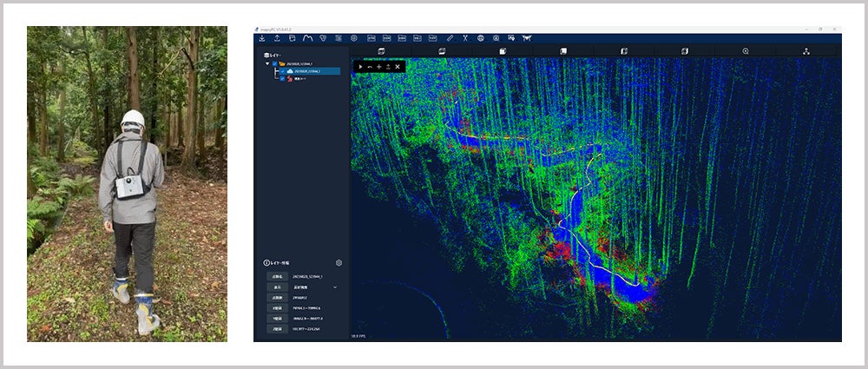This screenshot has width=868, height=369.
Task: Open layer info settings hexagon icon
Action: click(339, 262)
